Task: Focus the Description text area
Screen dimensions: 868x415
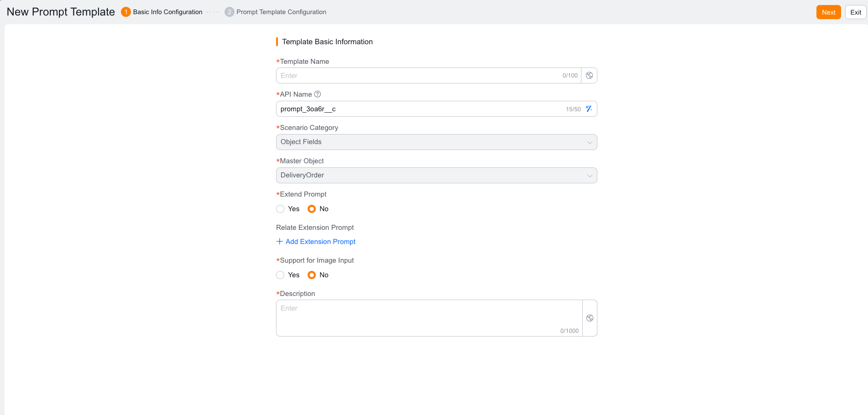Action: (x=429, y=318)
